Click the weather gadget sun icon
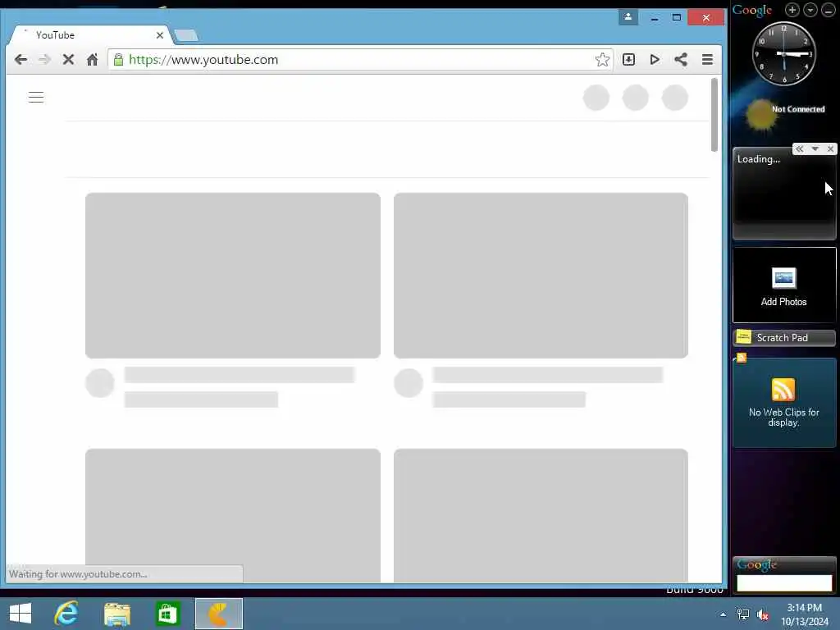The width and height of the screenshot is (840, 630). pos(760,115)
